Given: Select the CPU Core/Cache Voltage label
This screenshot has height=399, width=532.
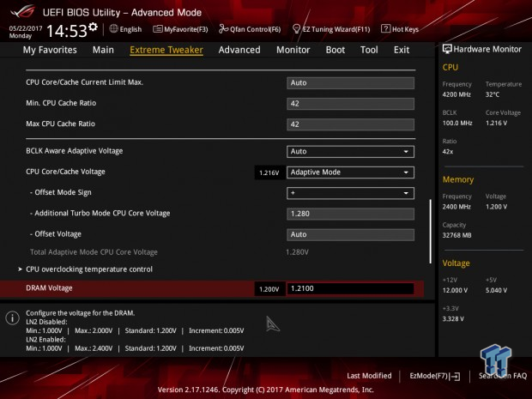Looking at the screenshot, I should click(x=65, y=172).
